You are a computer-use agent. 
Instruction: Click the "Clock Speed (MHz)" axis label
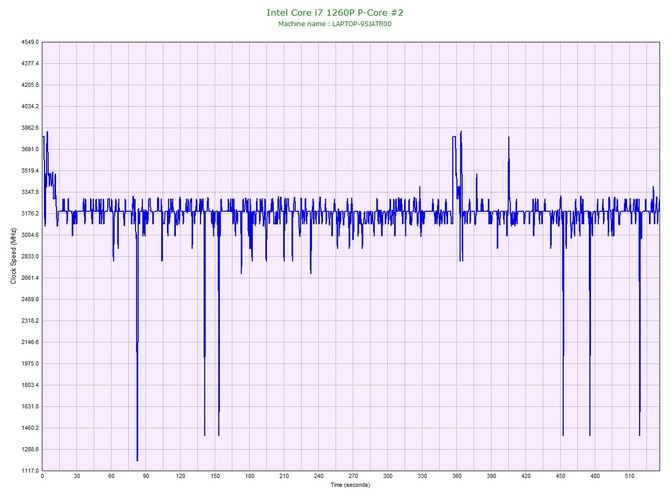coord(13,256)
